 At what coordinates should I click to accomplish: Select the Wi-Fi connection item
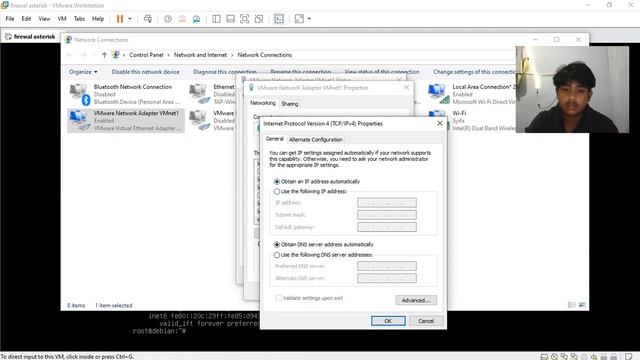coord(471,120)
